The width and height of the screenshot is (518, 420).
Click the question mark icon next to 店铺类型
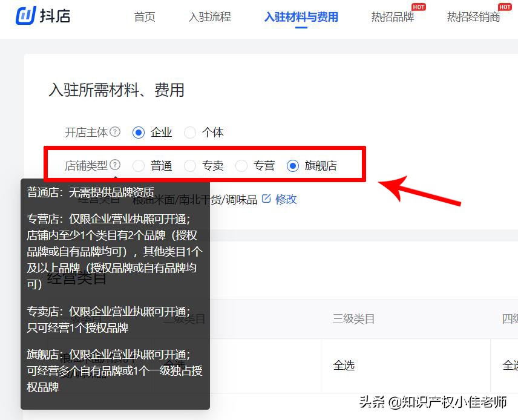point(116,165)
